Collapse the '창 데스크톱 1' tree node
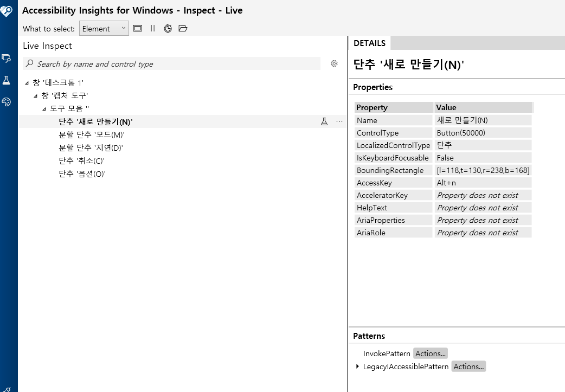 [27, 83]
